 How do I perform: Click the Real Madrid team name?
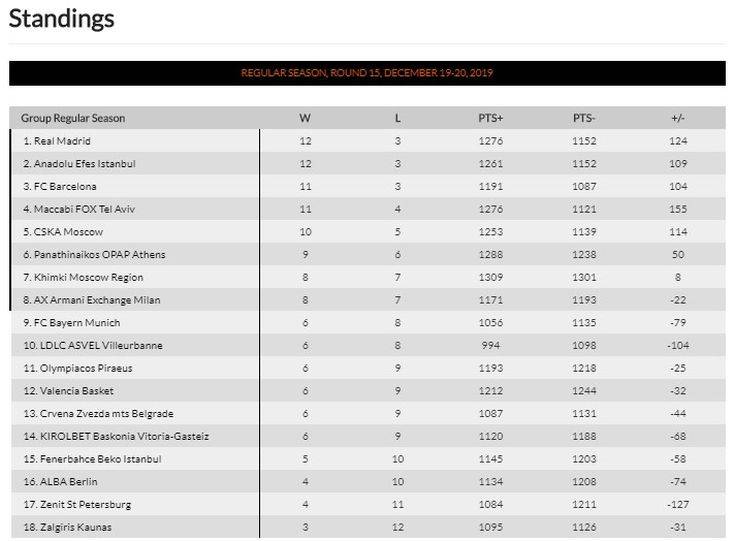(62, 141)
